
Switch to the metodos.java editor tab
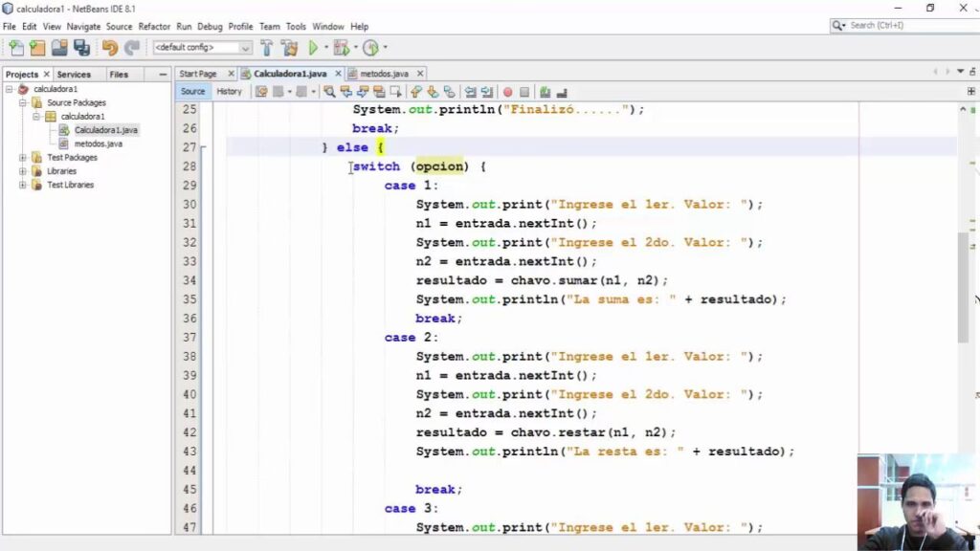pos(383,74)
